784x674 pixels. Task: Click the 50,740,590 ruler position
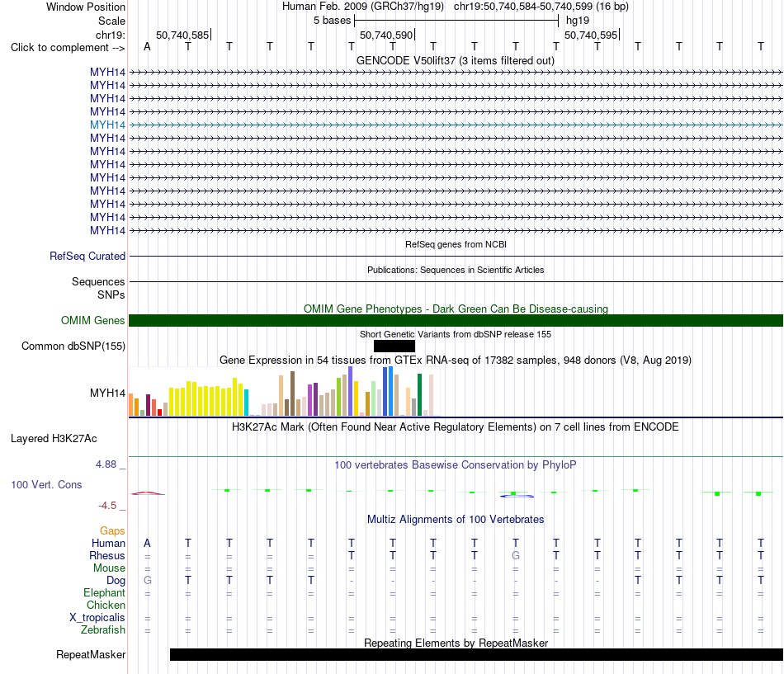[x=386, y=35]
